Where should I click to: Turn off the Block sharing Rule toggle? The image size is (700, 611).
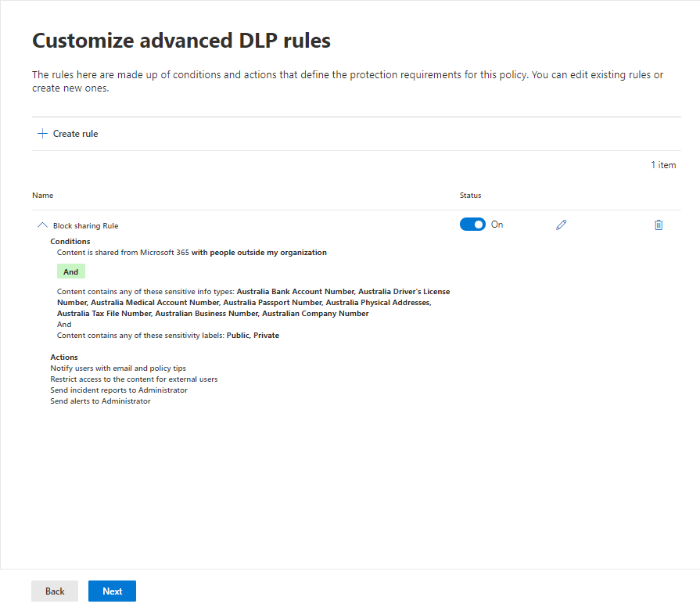(x=472, y=225)
